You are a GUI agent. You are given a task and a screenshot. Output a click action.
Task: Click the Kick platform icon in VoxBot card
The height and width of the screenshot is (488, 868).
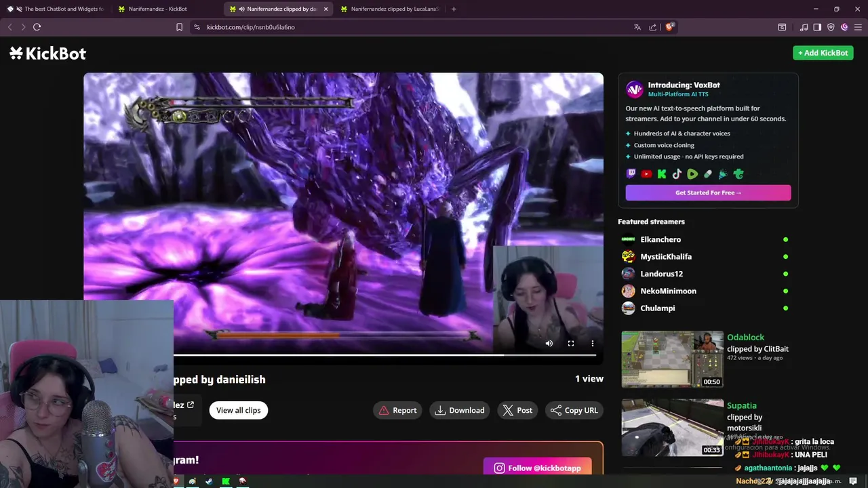point(662,174)
